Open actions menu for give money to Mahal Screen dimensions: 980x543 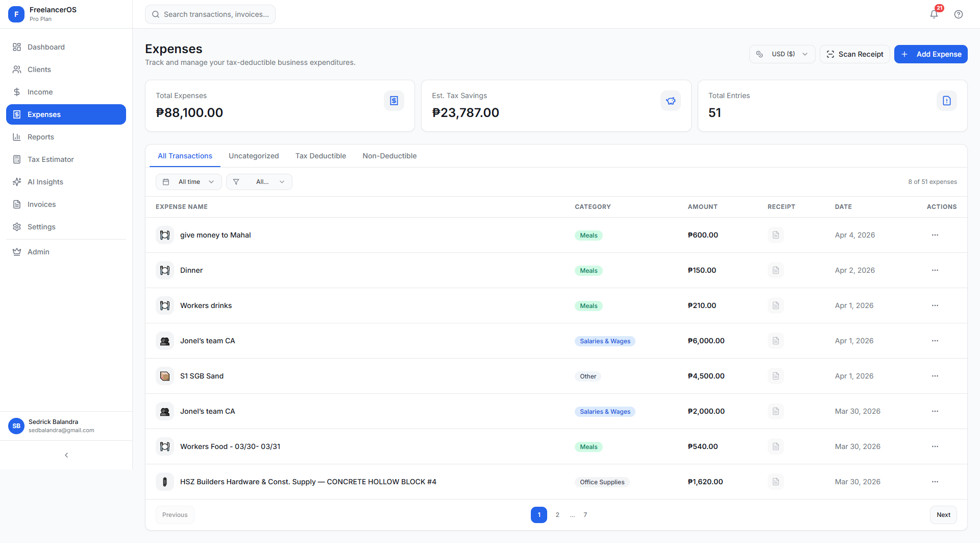tap(935, 235)
